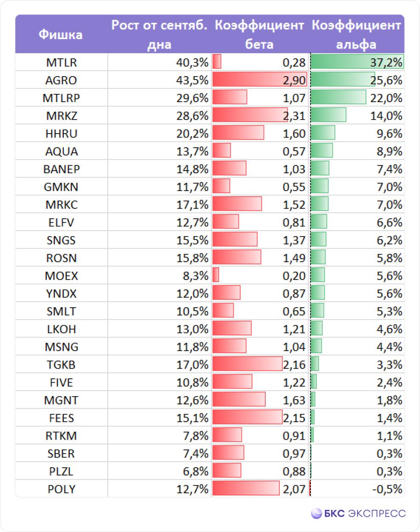Select the MOEX beta bar 0,20

point(216,275)
